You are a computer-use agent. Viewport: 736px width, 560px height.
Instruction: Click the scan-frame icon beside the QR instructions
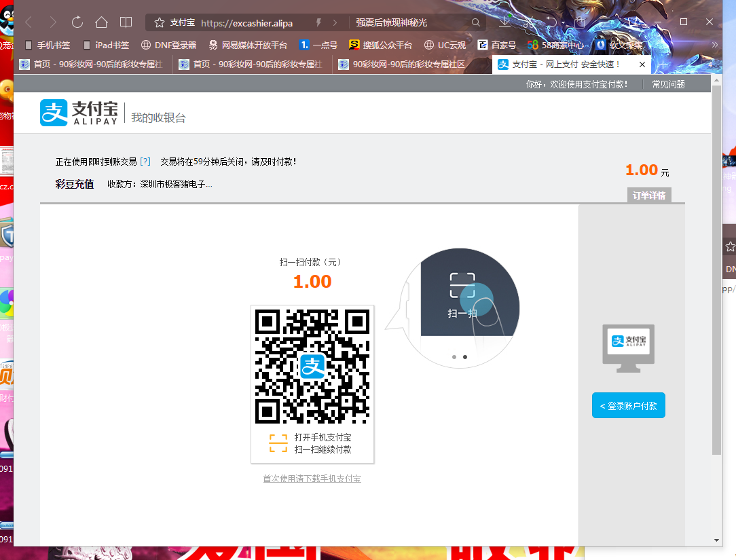278,443
